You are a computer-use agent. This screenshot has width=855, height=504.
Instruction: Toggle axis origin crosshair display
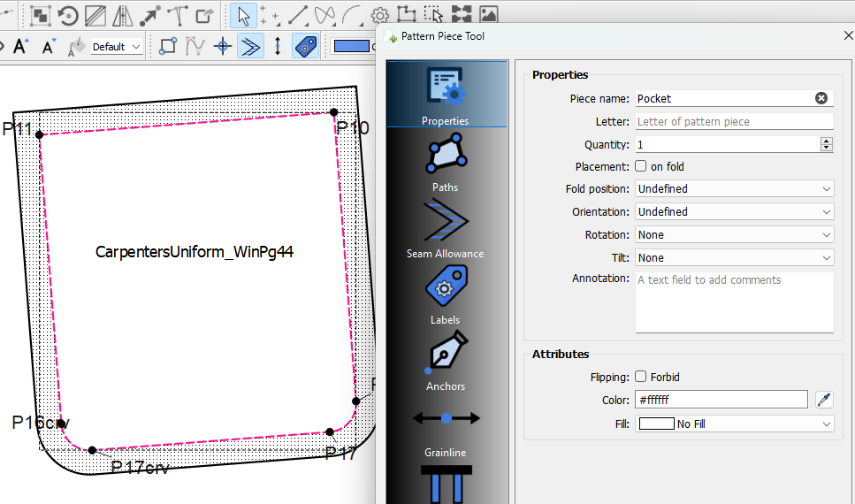click(223, 46)
